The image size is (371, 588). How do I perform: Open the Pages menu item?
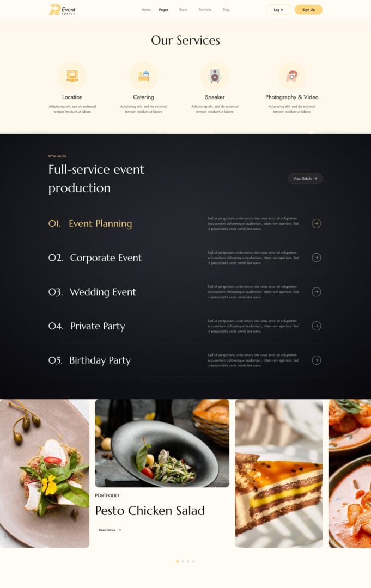coord(163,10)
